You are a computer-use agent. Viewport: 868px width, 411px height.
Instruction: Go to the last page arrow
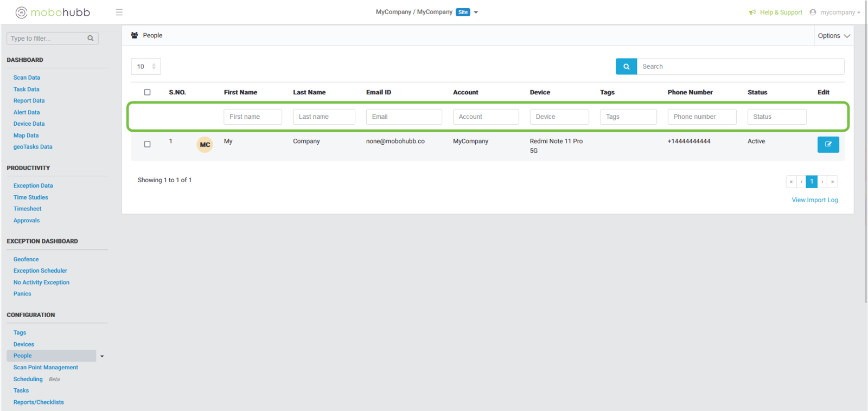tap(833, 182)
